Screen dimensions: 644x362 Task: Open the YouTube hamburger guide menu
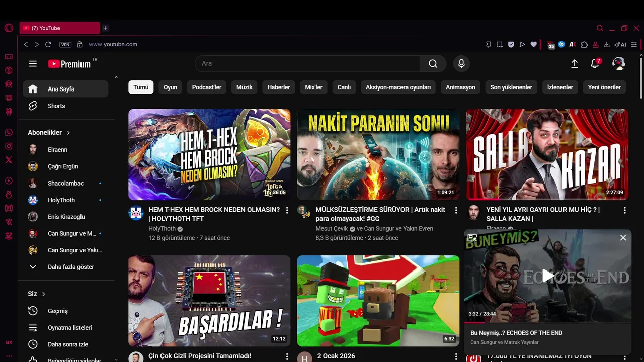(x=33, y=64)
